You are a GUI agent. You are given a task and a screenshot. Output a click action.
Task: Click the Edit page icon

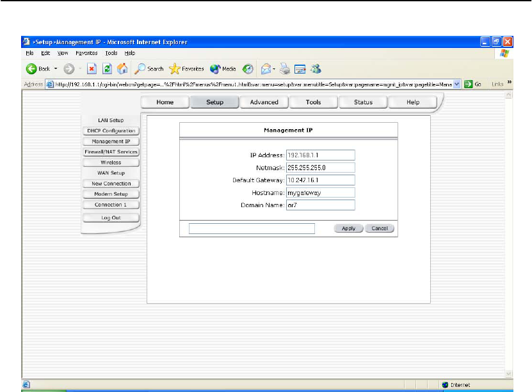pos(300,69)
